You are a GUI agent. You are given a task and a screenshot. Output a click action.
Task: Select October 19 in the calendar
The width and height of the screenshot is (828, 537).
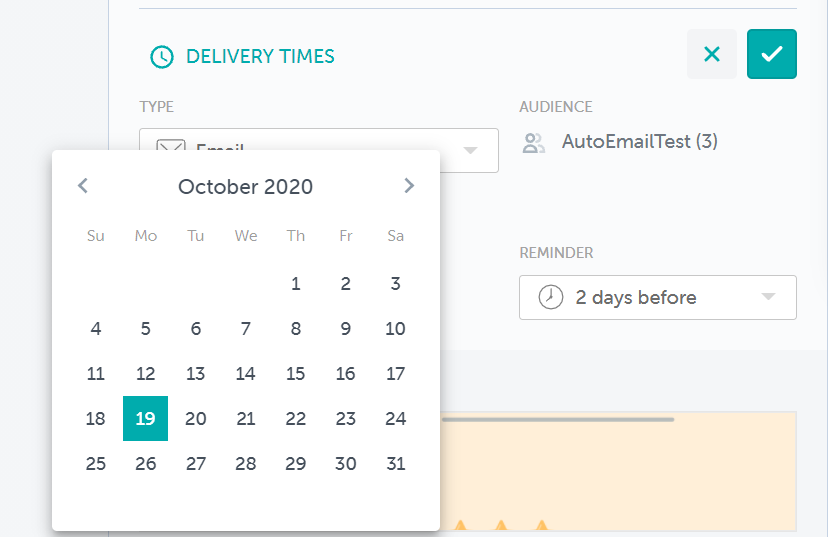pyautogui.click(x=145, y=418)
